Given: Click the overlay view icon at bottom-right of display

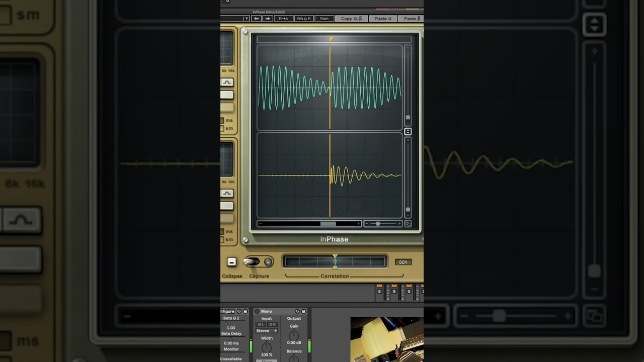Looking at the screenshot, I should point(408,224).
